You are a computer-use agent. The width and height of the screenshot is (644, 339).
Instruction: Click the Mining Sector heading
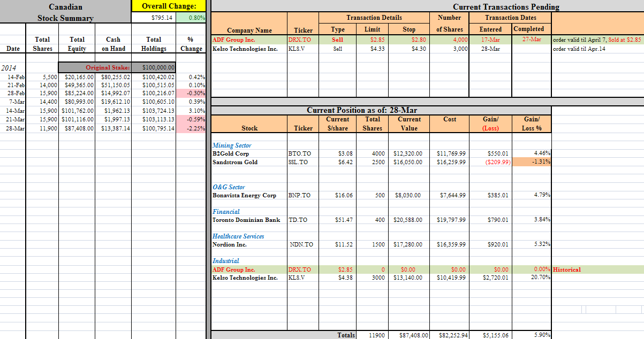click(232, 145)
